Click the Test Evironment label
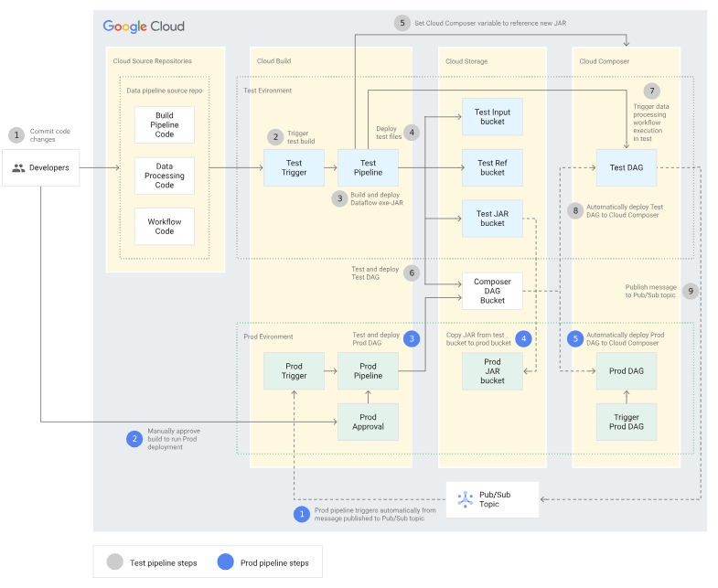 tap(268, 91)
